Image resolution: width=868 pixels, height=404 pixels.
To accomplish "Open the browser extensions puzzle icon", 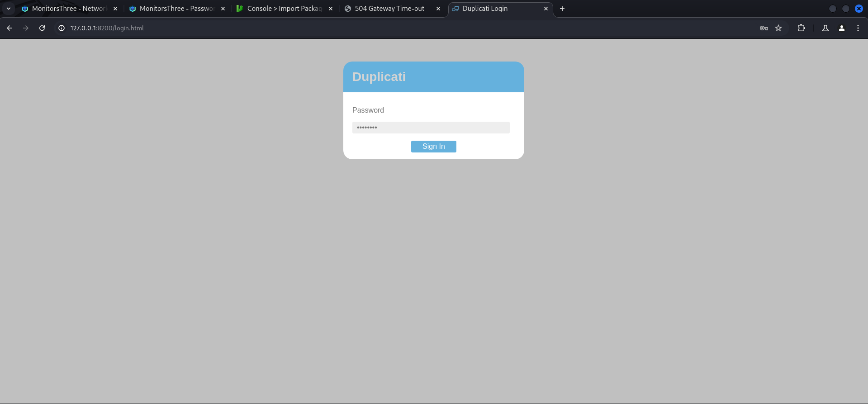I will (801, 28).
